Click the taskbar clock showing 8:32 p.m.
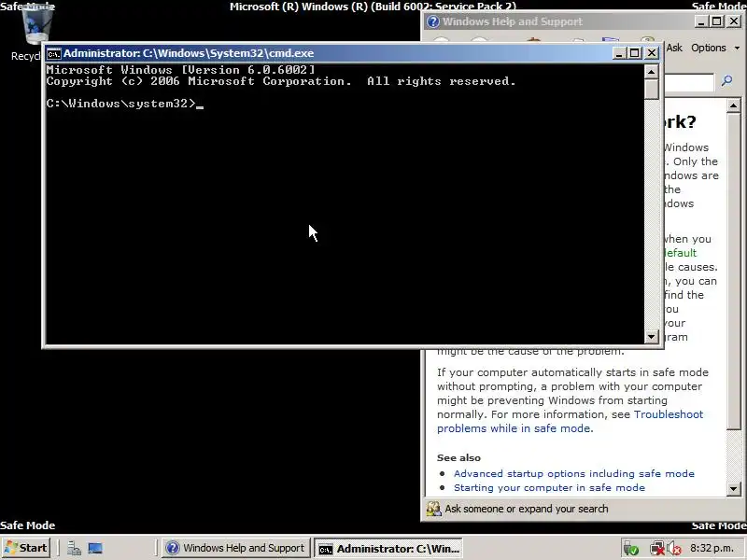 [x=712, y=549]
